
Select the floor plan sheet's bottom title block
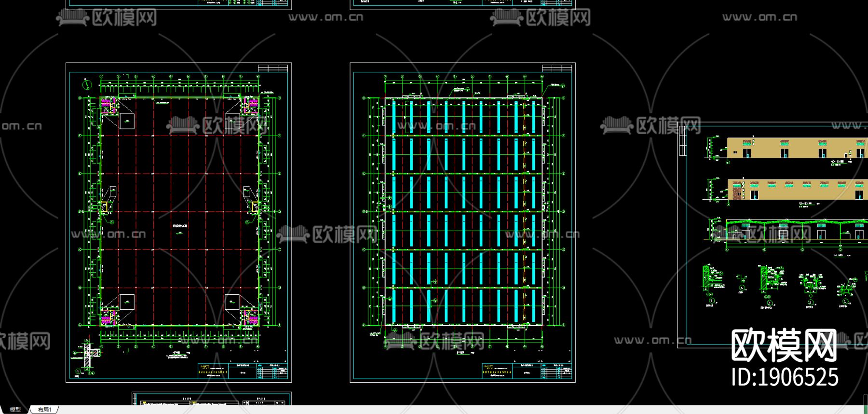[243, 371]
